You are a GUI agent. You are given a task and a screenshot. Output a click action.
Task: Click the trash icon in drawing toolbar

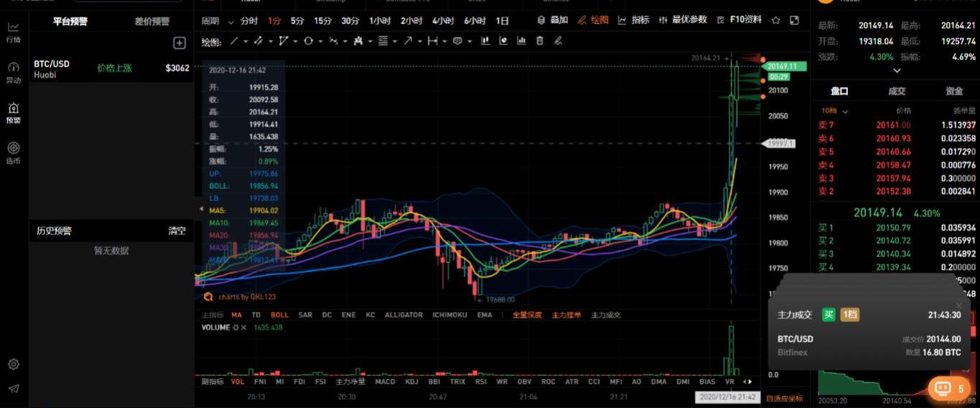tap(540, 41)
